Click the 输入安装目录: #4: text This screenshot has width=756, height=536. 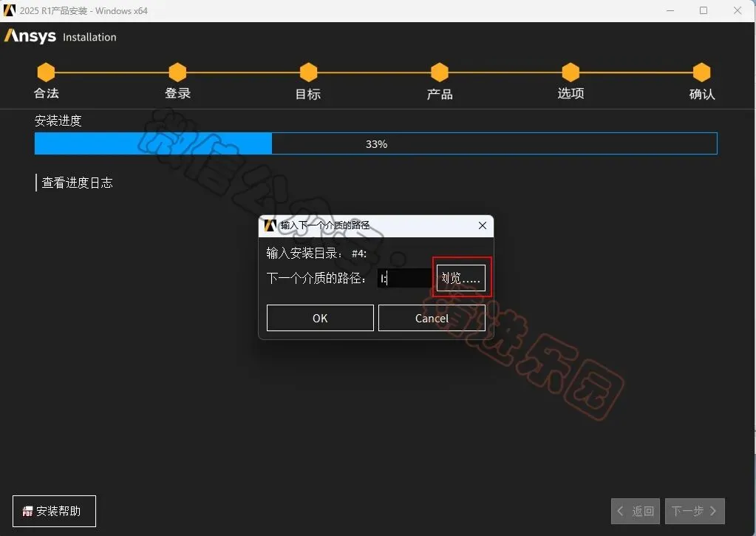pyautogui.click(x=316, y=254)
